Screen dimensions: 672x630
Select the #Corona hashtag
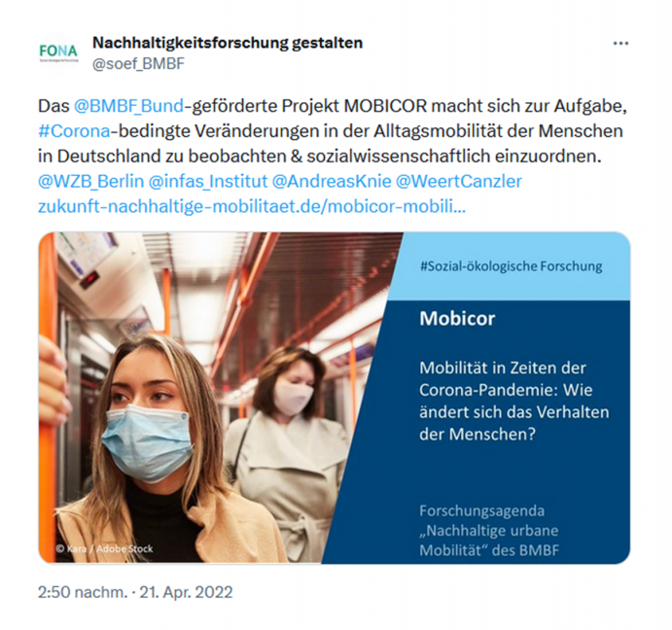coord(74,131)
